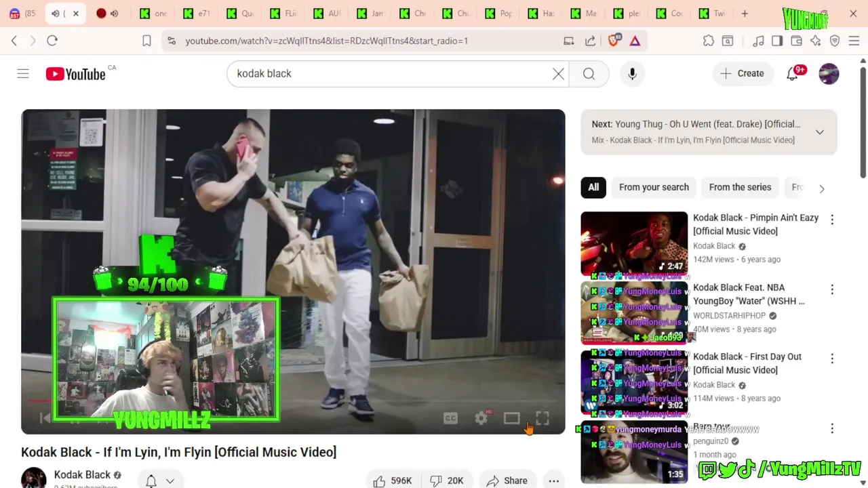The image size is (868, 488).
Task: Open 'Pimpin Ain't Eazy' video title
Action: tap(755, 224)
